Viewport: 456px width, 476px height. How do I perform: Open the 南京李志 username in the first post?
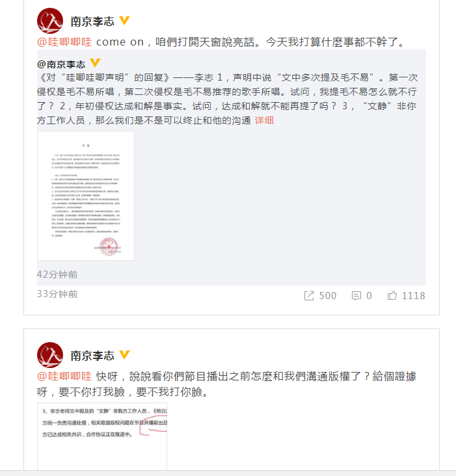pos(92,21)
